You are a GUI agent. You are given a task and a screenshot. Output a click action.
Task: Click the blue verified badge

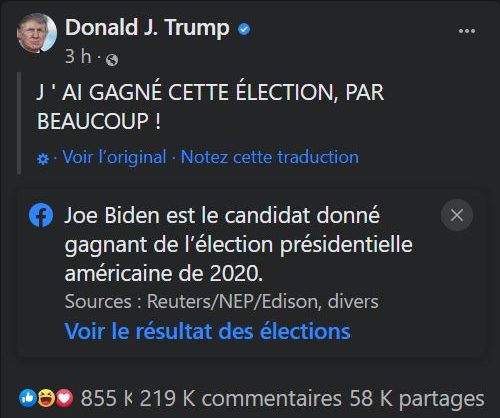pyautogui.click(x=244, y=29)
